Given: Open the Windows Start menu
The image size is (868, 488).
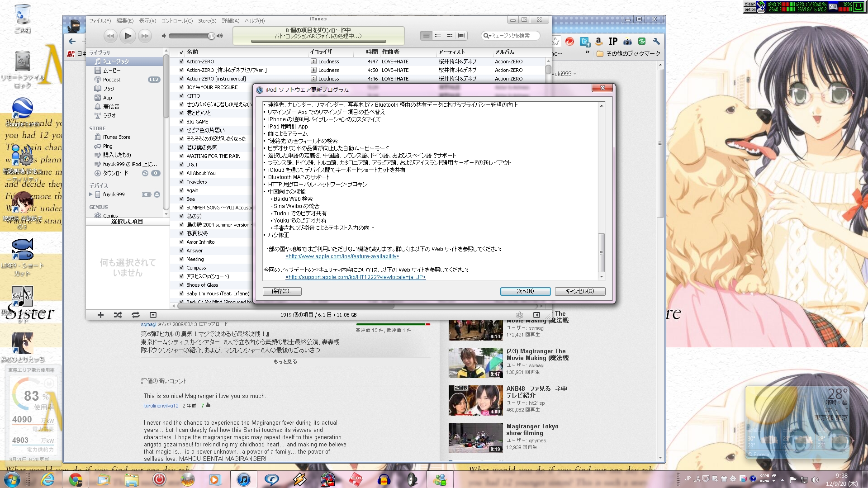Looking at the screenshot, I should pos(12,479).
